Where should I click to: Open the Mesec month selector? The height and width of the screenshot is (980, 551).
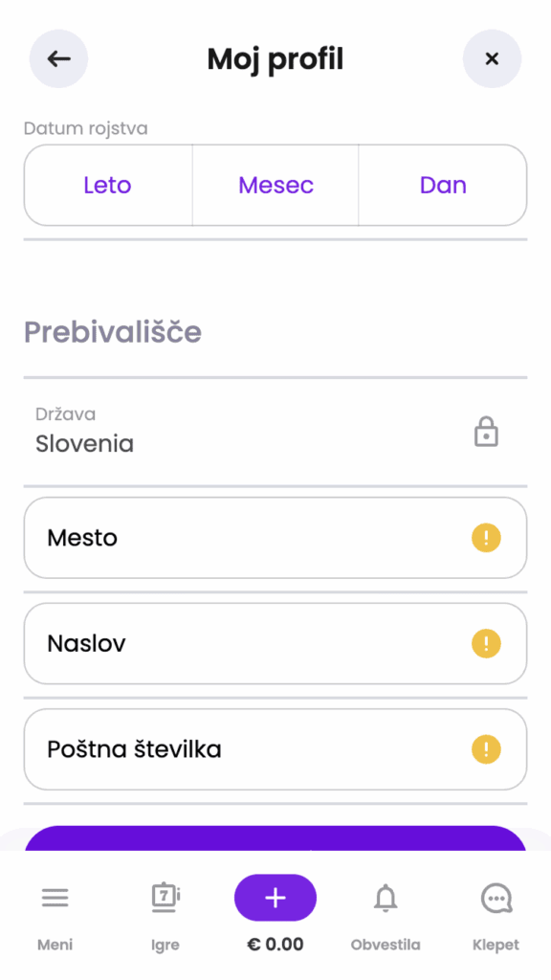click(275, 185)
